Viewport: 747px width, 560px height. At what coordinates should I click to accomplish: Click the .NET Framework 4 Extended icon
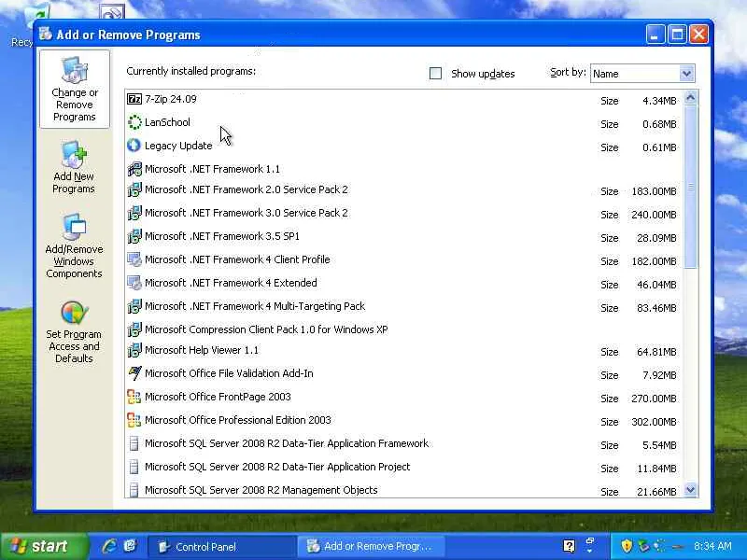tap(134, 283)
